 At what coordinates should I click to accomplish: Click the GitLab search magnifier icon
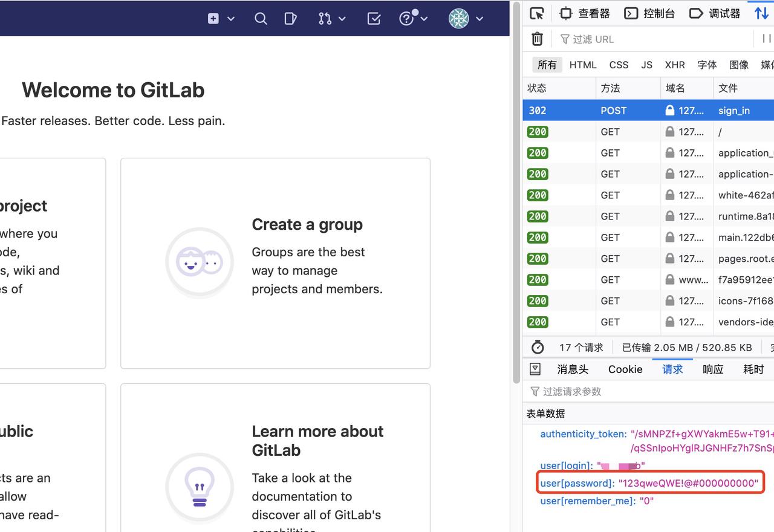261,19
